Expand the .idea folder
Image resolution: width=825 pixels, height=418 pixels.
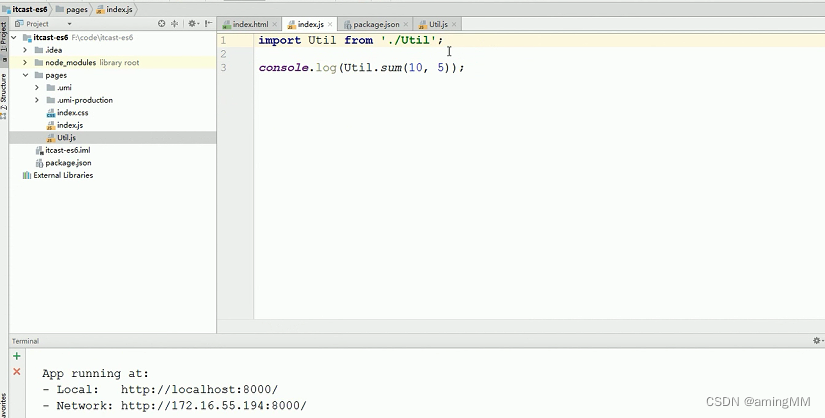click(25, 50)
